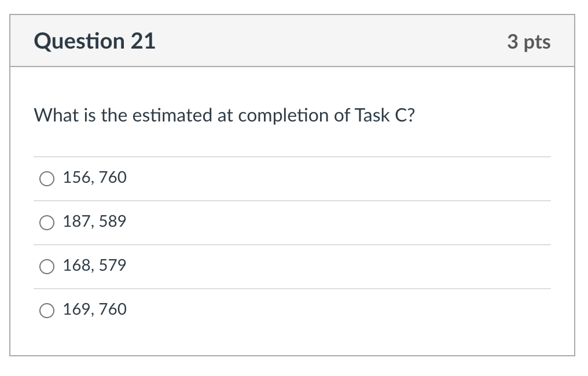Image resolution: width=588 pixels, height=376 pixels.
Task: Click the Question 21 header title
Action: click(x=94, y=40)
